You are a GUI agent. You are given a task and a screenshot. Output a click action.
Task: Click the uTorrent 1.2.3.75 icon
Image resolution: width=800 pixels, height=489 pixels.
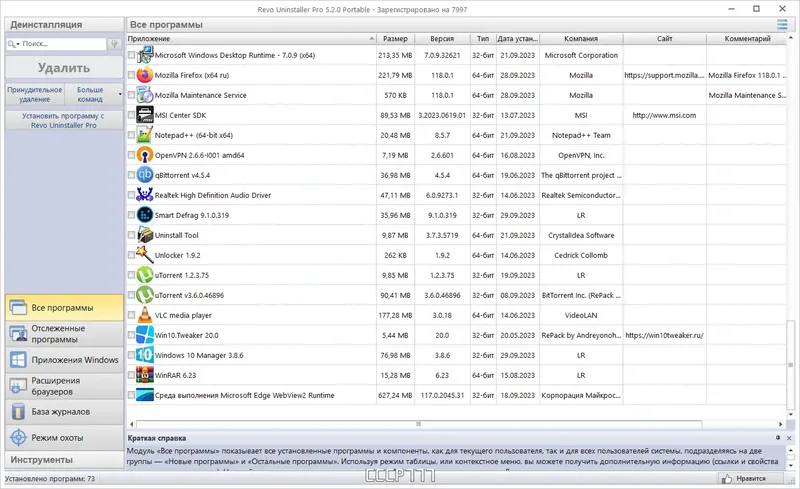pos(145,275)
